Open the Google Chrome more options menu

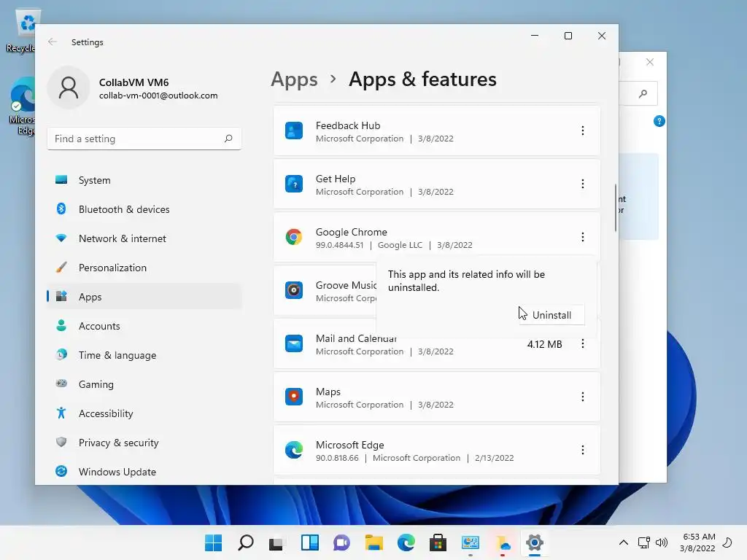click(x=583, y=237)
